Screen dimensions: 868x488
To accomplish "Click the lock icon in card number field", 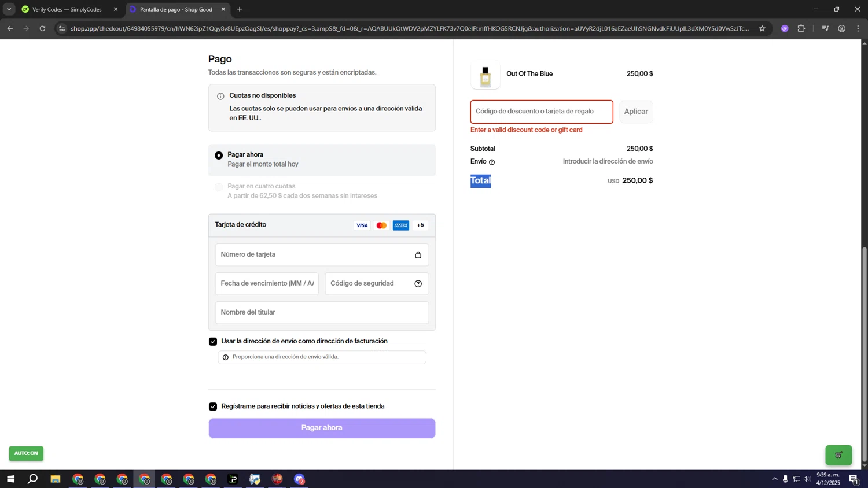I will pyautogui.click(x=418, y=255).
